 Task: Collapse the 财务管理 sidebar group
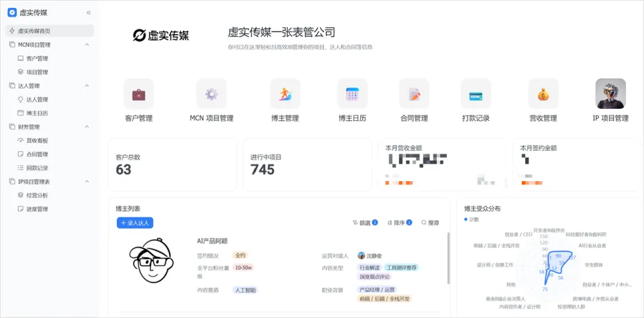click(x=87, y=127)
